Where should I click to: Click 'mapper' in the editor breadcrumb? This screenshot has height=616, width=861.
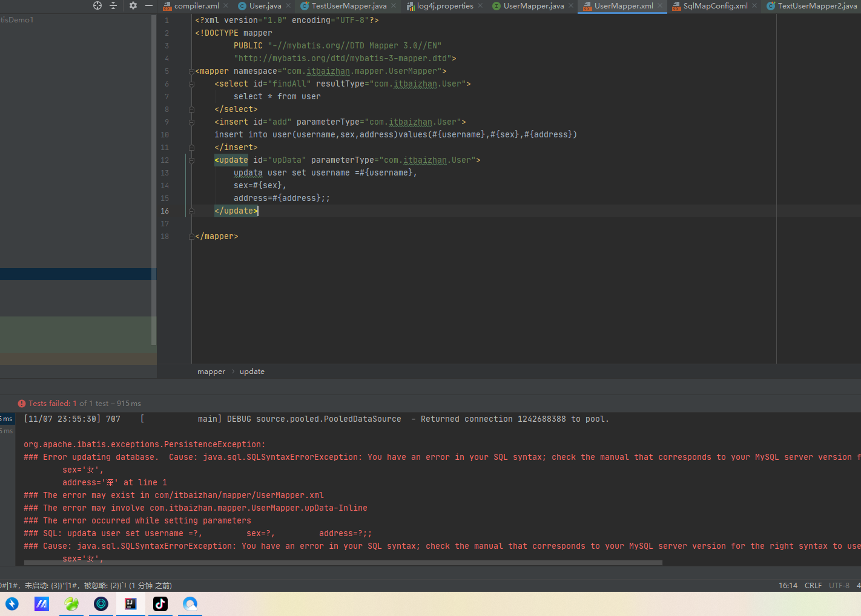pos(211,372)
